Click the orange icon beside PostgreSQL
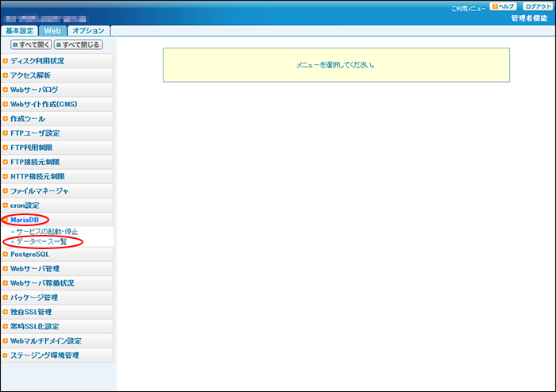The width and height of the screenshot is (556, 392). 6,254
